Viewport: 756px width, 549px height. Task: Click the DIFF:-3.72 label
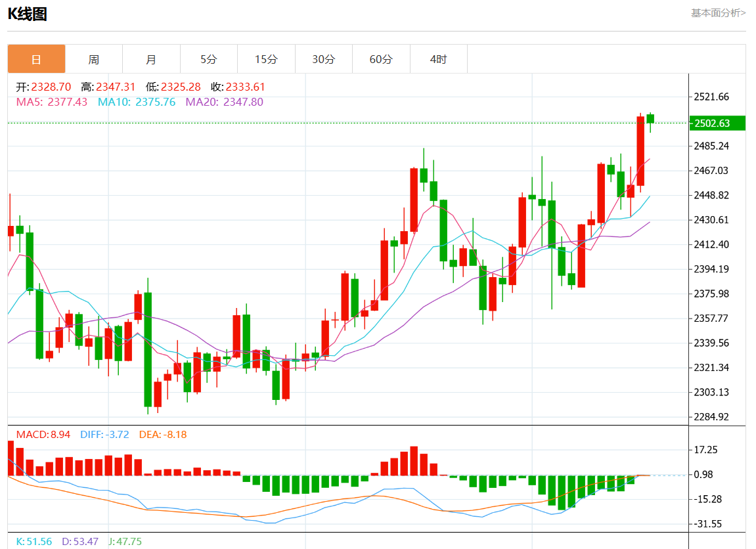point(104,434)
